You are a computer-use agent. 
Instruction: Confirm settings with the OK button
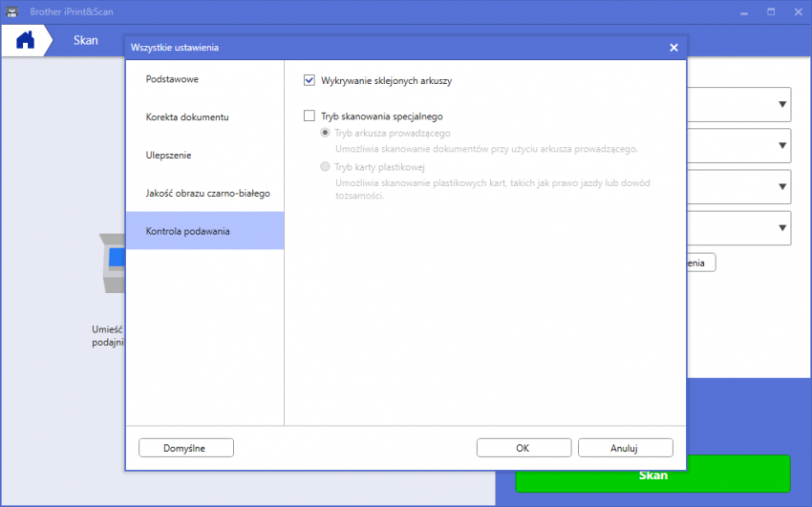point(524,448)
